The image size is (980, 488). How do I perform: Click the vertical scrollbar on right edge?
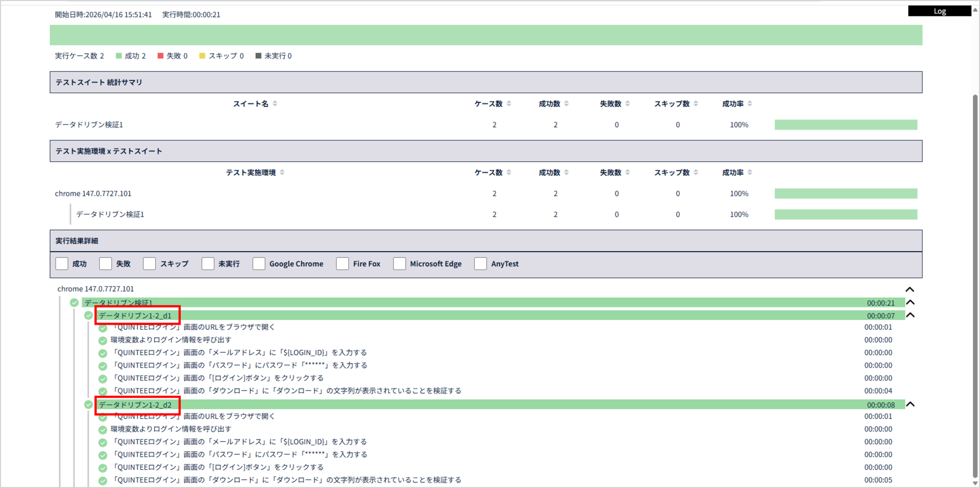[975, 286]
